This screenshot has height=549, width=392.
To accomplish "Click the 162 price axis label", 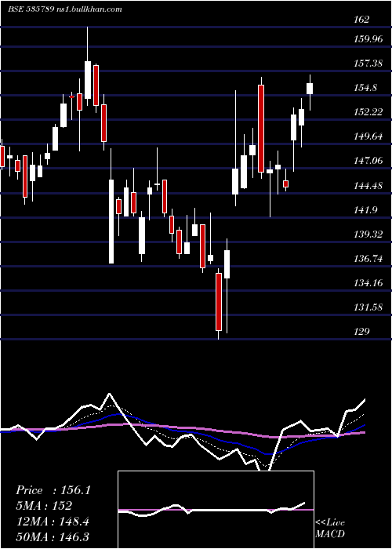I will [x=361, y=20].
